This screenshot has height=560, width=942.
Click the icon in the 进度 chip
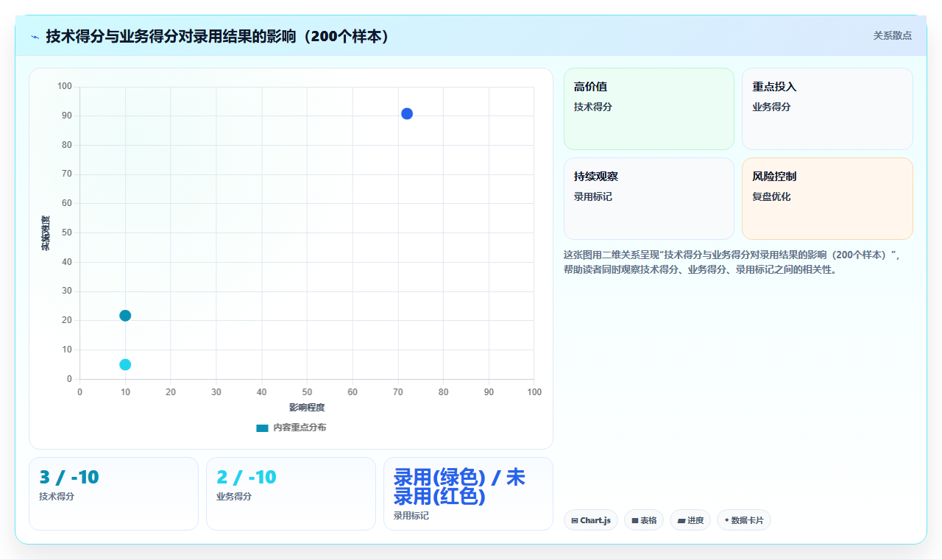click(x=681, y=521)
